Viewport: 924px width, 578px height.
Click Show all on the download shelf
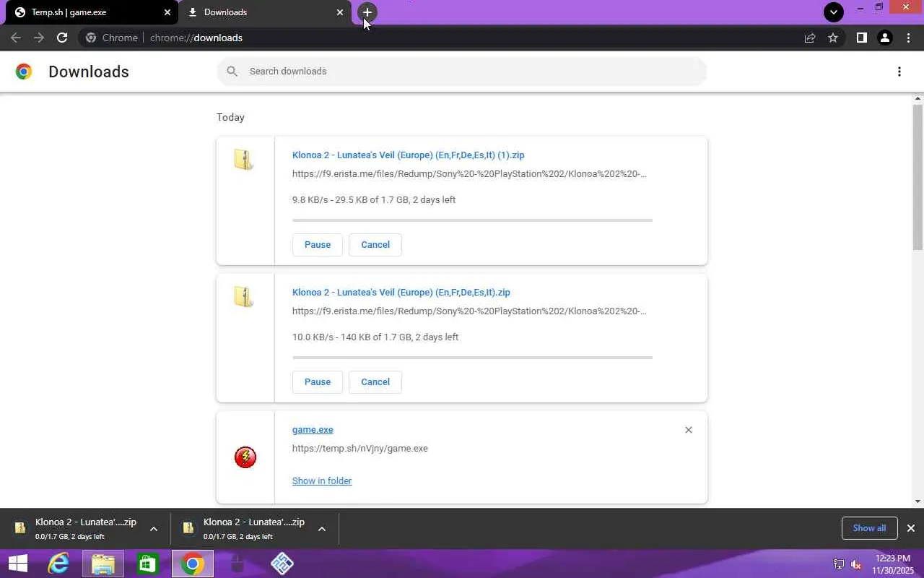pyautogui.click(x=869, y=528)
